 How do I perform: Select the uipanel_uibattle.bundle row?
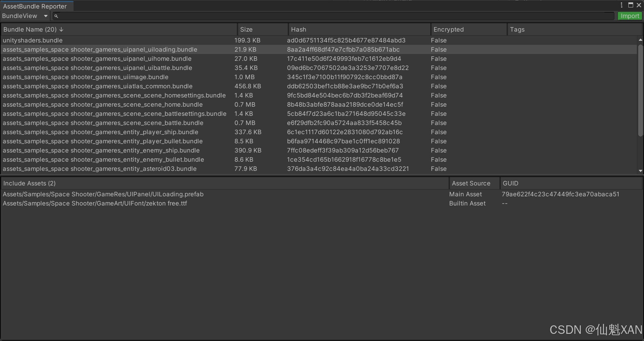pos(97,68)
